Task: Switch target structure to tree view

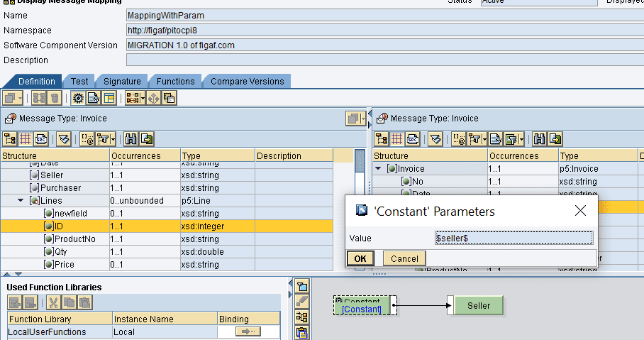Action: pos(382,139)
